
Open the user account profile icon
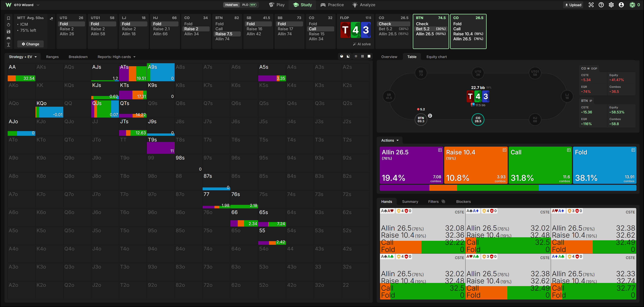click(621, 5)
